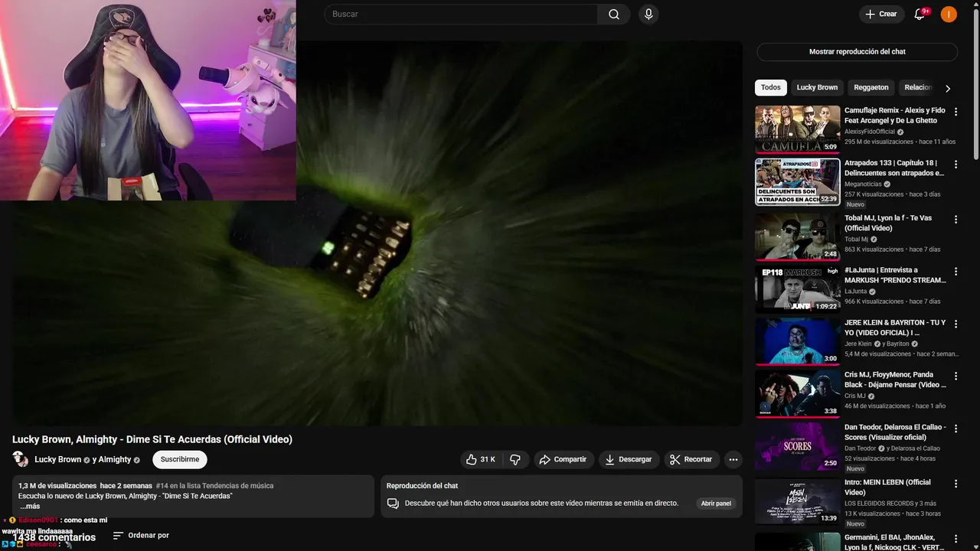
Task: Open Camuflaje Remix thumbnail
Action: 798,129
